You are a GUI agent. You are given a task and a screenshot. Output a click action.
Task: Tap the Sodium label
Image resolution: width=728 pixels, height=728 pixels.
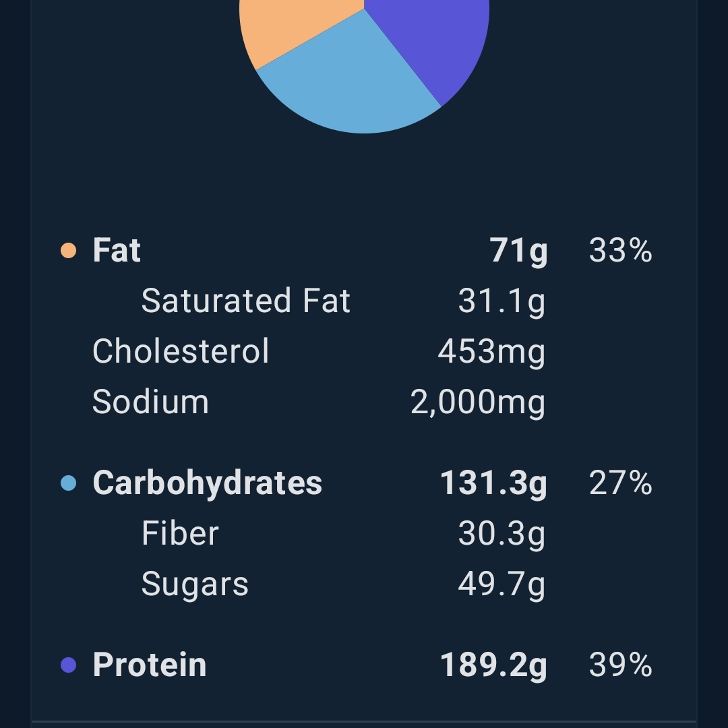pyautogui.click(x=150, y=402)
